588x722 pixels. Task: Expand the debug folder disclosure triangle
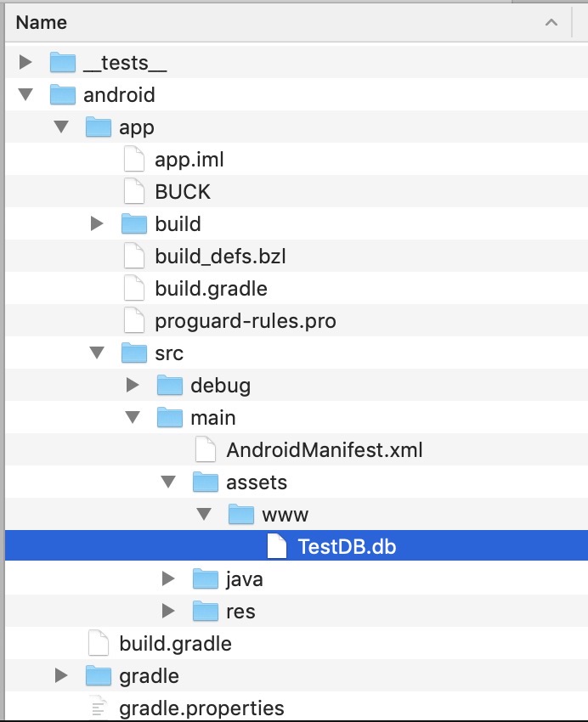point(133,385)
